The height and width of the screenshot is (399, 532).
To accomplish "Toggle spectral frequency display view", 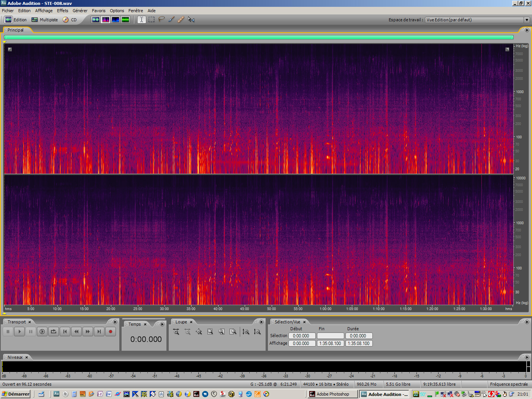I will click(x=105, y=19).
